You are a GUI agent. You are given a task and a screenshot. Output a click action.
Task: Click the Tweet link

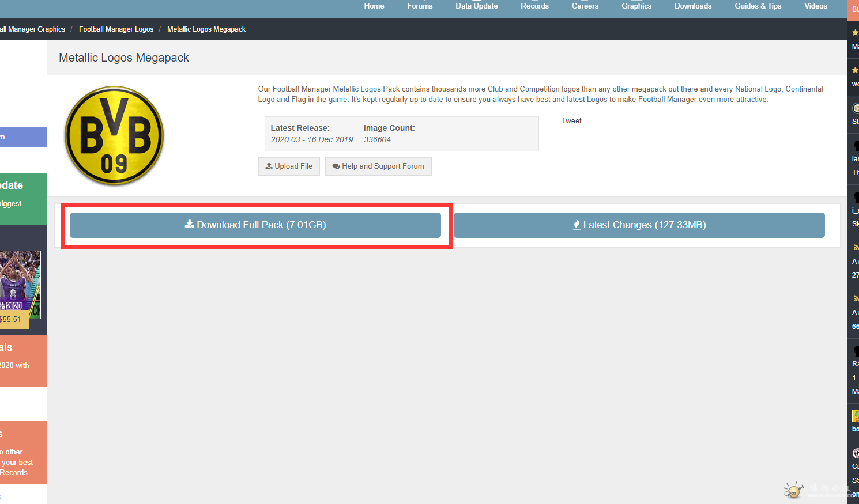tap(571, 121)
